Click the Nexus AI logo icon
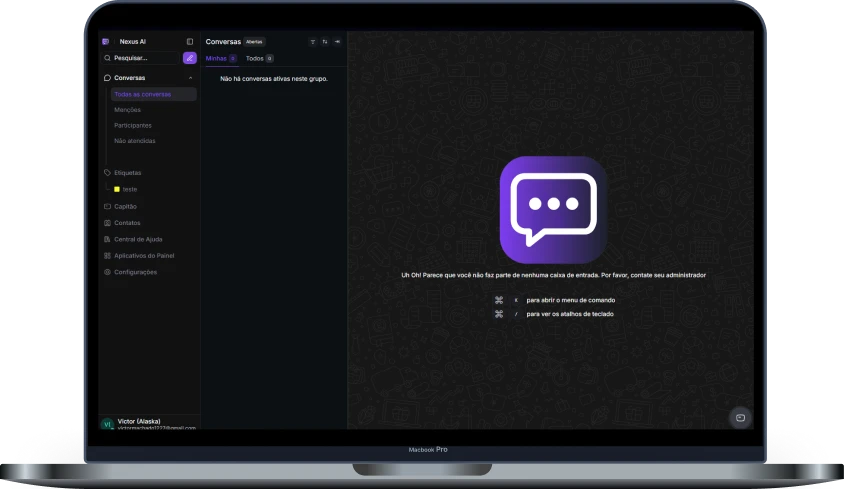844x489 pixels. 106,42
